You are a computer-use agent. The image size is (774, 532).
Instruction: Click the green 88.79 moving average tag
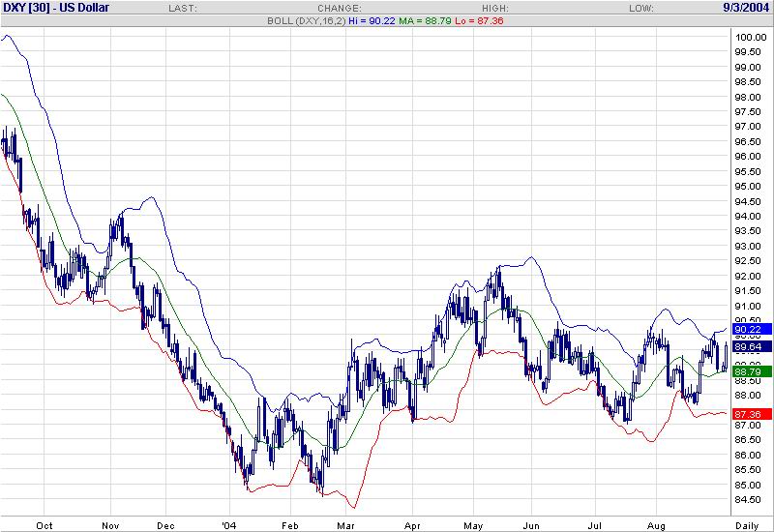click(747, 370)
